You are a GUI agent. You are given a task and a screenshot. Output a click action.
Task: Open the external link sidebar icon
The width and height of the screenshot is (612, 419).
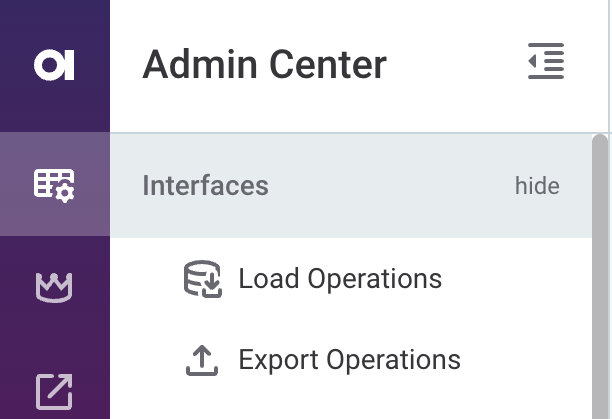point(54,390)
